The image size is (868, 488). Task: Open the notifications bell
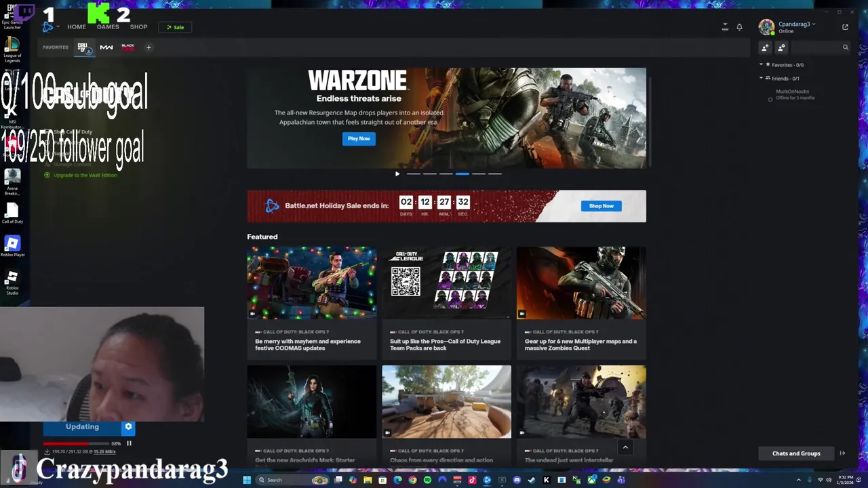(x=740, y=27)
